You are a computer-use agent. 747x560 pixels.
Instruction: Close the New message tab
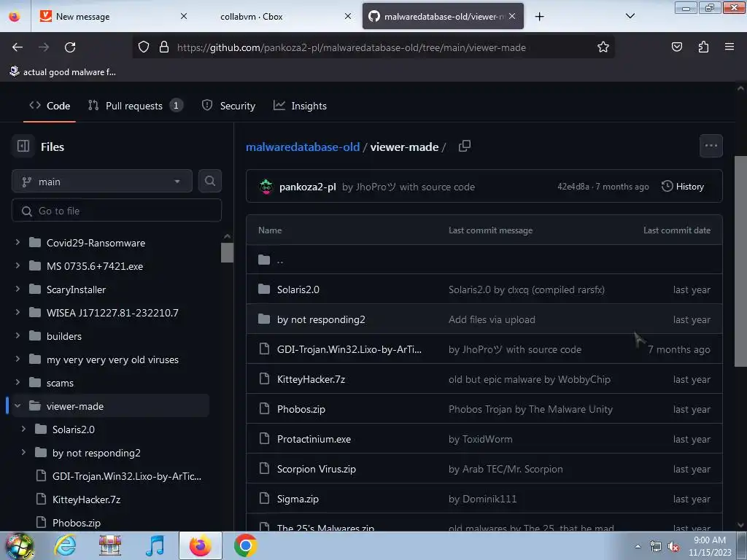pos(184,16)
